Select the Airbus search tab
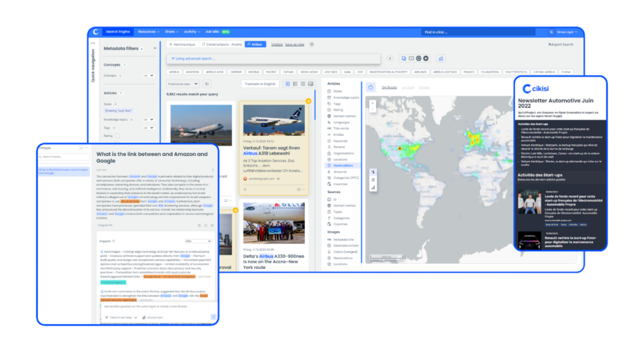Viewport: 644px width, 362px height. pyautogui.click(x=255, y=45)
